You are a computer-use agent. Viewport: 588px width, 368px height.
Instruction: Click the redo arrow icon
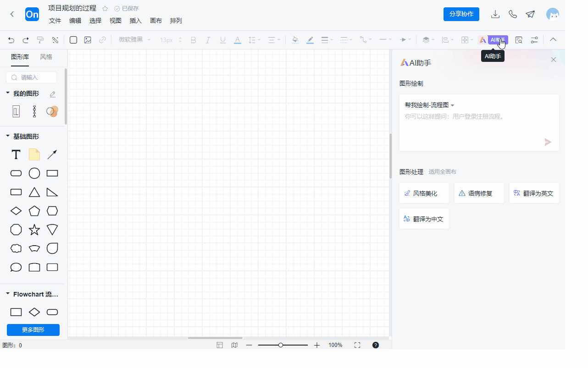(26, 40)
